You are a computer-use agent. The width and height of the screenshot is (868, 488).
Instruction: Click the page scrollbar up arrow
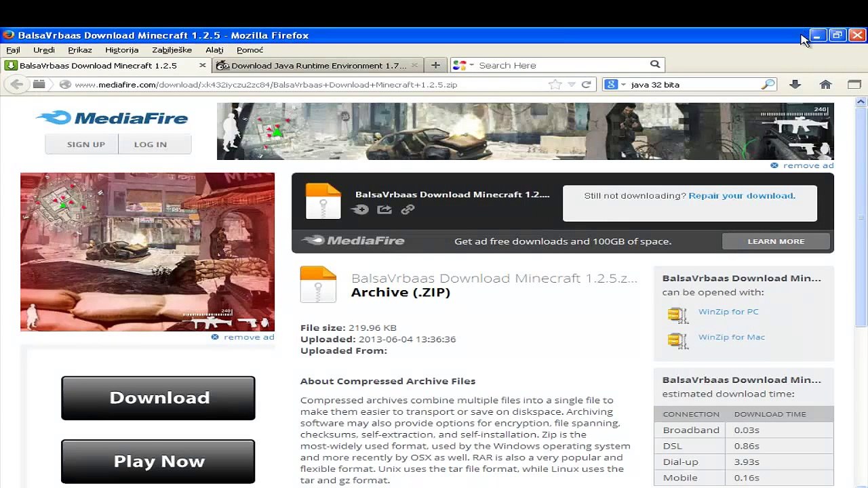(861, 102)
